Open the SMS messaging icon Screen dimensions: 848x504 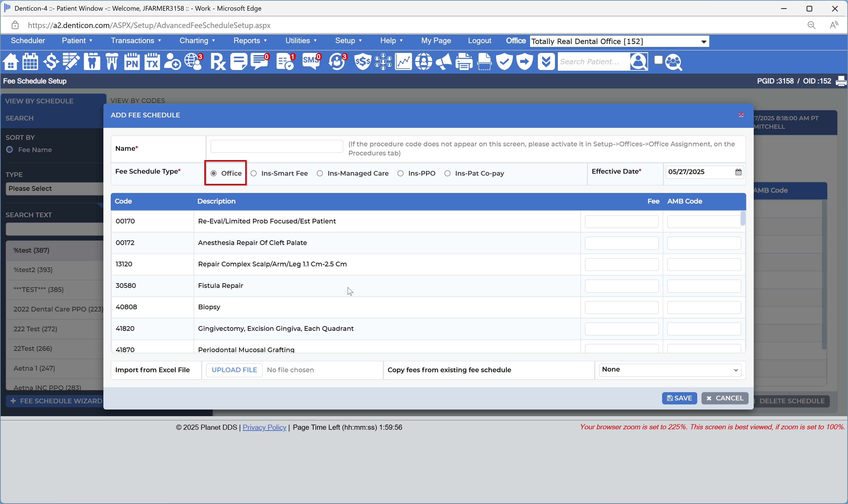[x=312, y=62]
